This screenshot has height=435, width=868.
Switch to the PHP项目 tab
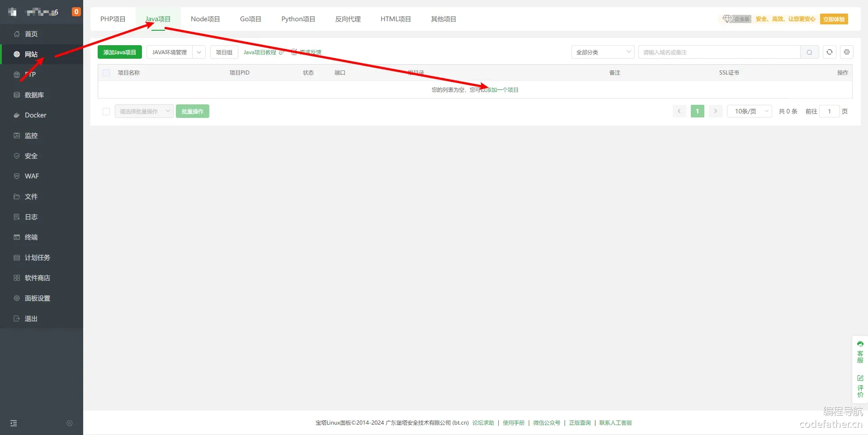[113, 19]
